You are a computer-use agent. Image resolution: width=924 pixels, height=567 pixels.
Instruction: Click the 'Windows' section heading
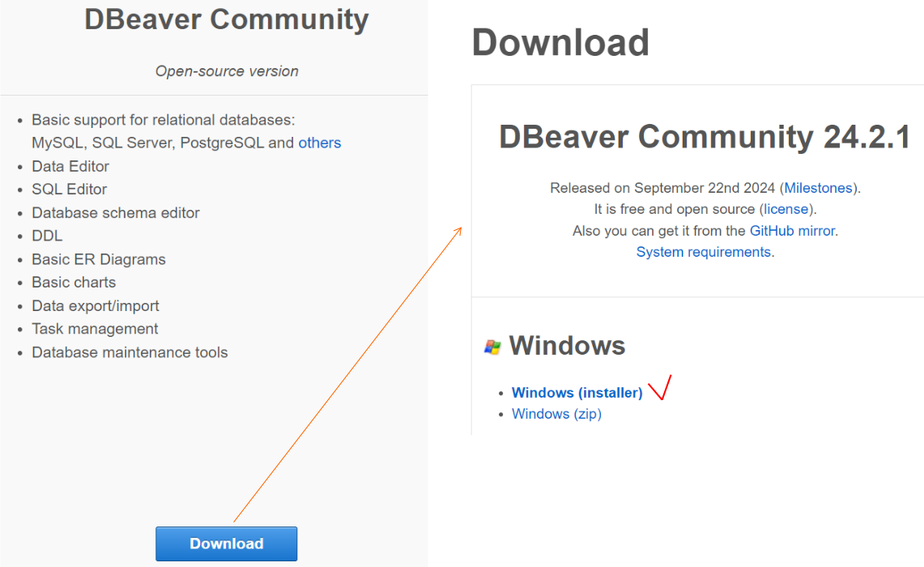point(567,345)
